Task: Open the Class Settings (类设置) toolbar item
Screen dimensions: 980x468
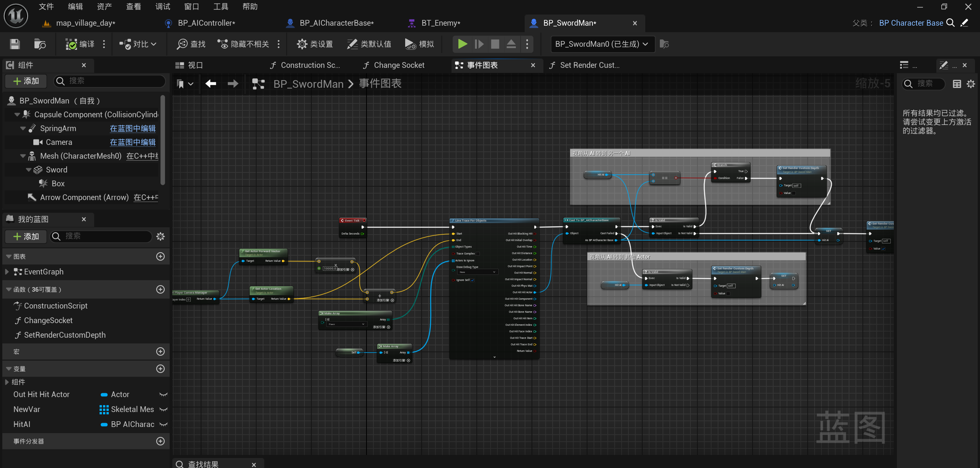Action: [x=315, y=44]
